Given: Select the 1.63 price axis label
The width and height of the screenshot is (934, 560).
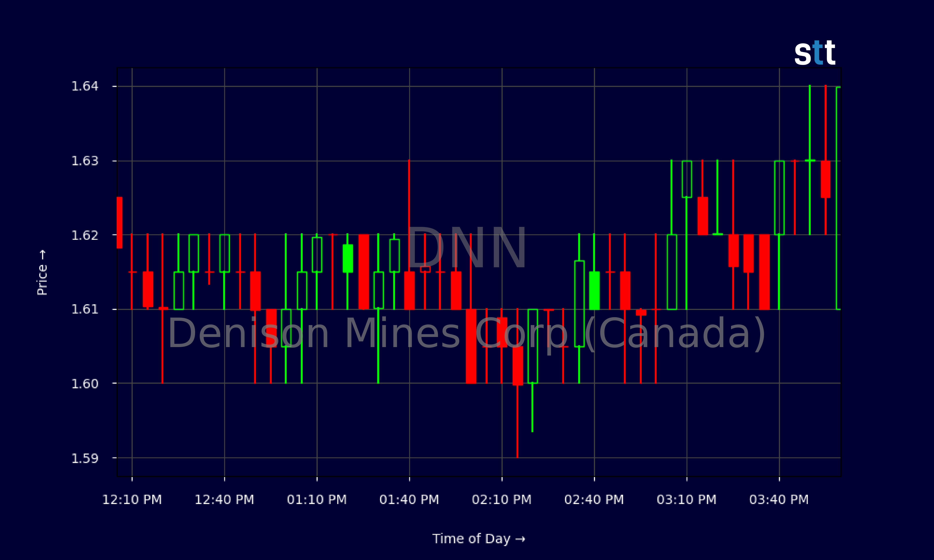Looking at the screenshot, I should (85, 161).
